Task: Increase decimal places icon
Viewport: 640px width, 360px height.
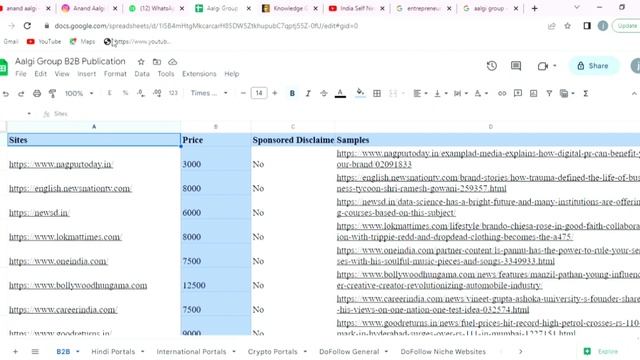Action: point(157,93)
